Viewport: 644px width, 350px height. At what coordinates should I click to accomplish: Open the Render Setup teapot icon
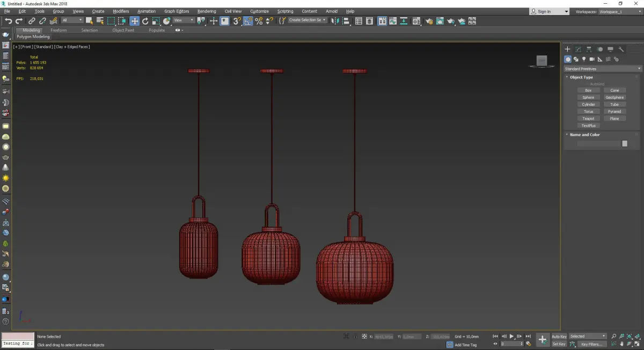pyautogui.click(x=429, y=21)
